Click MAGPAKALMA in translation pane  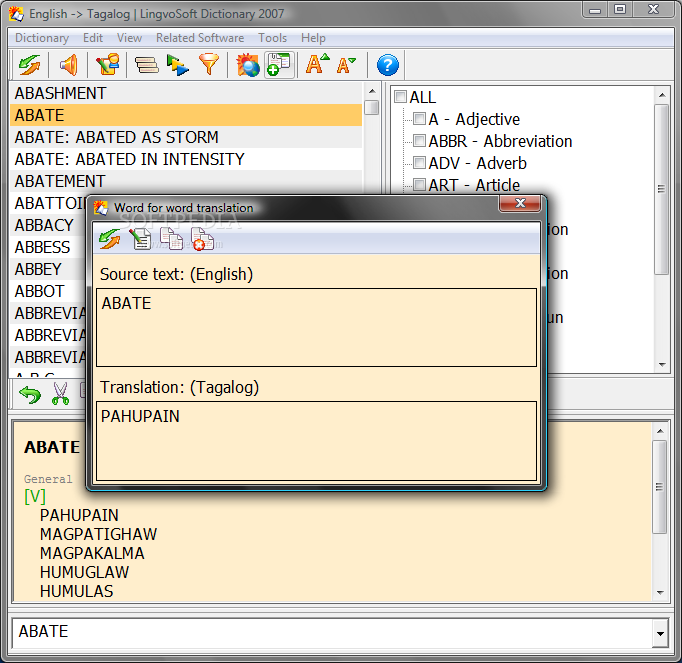[92, 553]
